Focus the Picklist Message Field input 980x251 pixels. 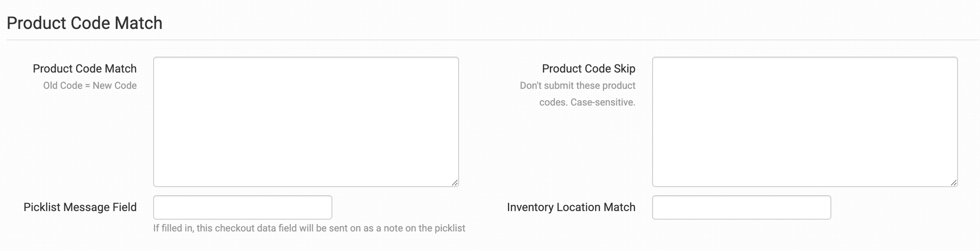(242, 208)
